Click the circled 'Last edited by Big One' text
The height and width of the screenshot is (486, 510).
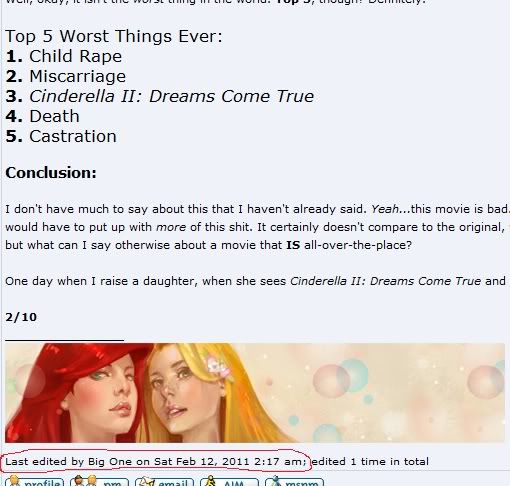(x=155, y=462)
